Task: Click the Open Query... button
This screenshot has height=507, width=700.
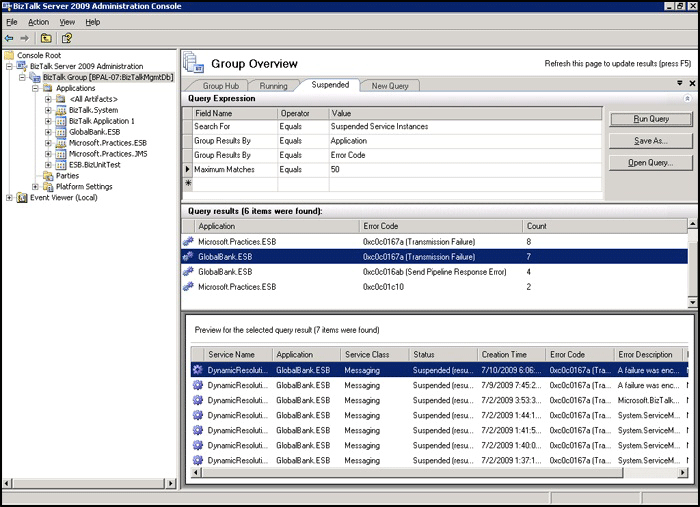Action: (651, 163)
